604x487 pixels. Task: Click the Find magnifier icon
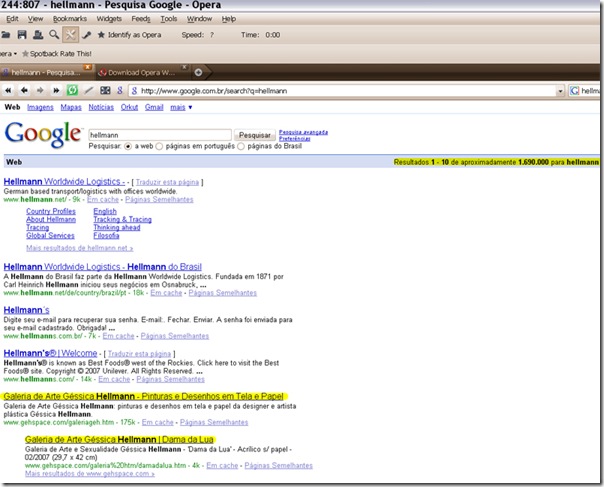(54, 35)
